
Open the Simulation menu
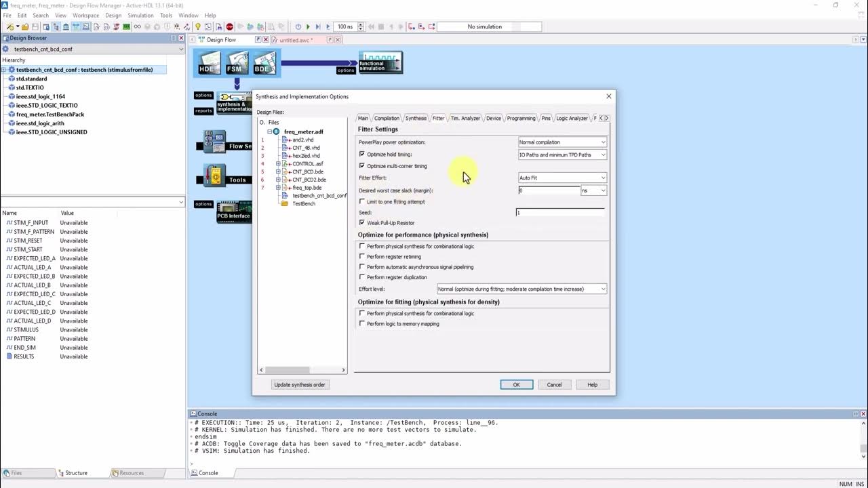click(x=140, y=15)
